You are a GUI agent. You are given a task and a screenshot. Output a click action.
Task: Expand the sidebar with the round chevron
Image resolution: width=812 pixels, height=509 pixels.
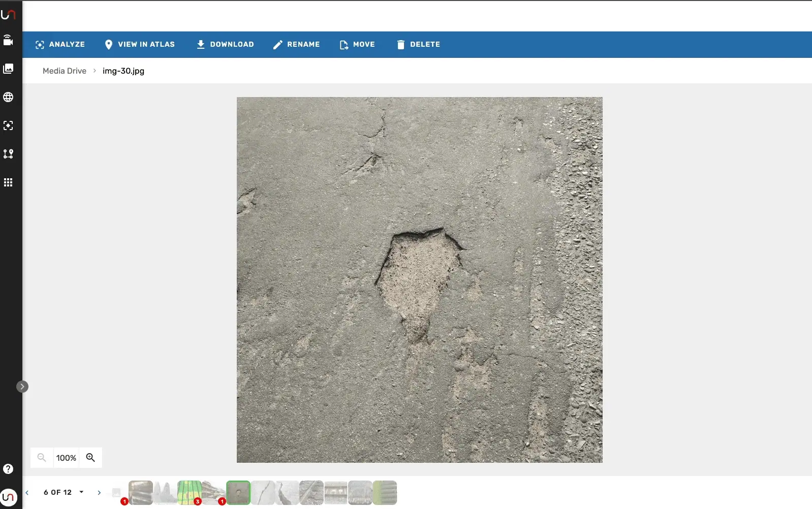pyautogui.click(x=22, y=387)
